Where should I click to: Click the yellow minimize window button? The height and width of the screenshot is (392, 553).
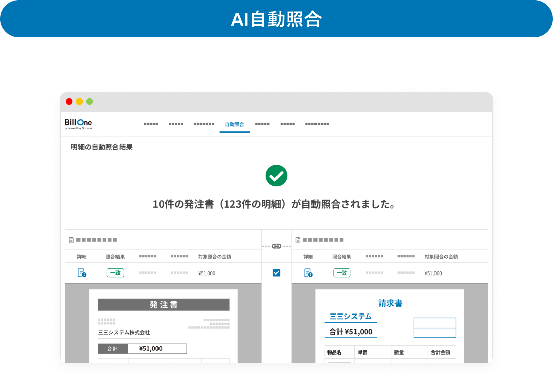point(80,102)
